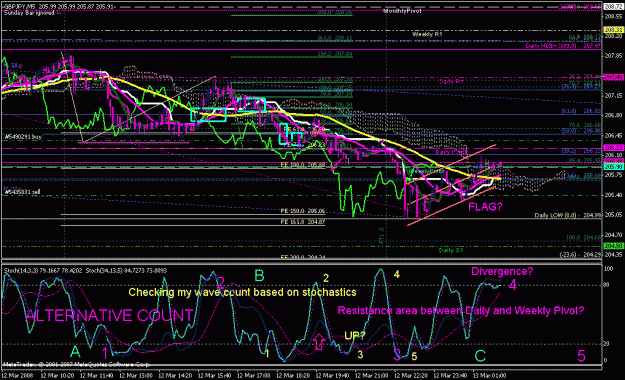The width and height of the screenshot is (625, 380).
Task: Click the '12 Mar 21:00' time axis label
Action: point(371,376)
